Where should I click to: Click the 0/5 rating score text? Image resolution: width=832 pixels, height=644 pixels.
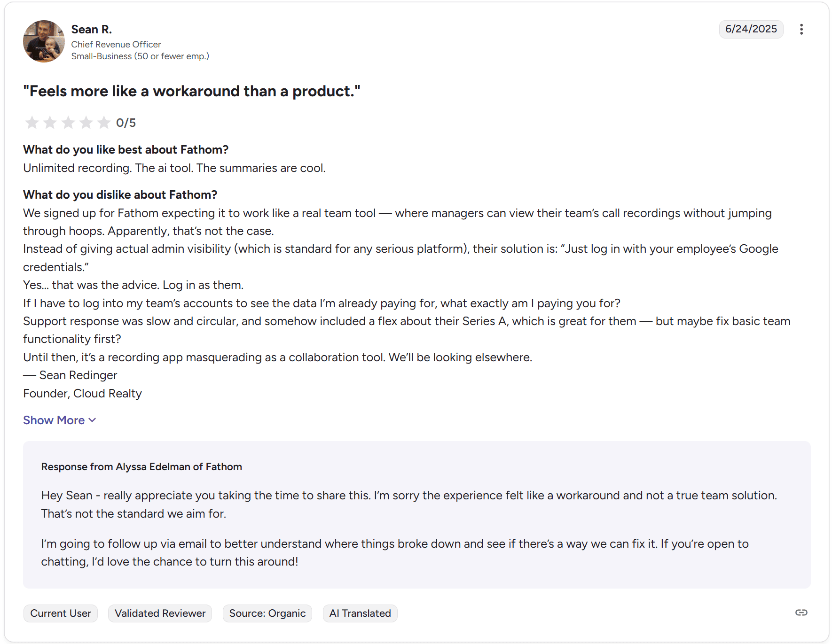click(126, 123)
